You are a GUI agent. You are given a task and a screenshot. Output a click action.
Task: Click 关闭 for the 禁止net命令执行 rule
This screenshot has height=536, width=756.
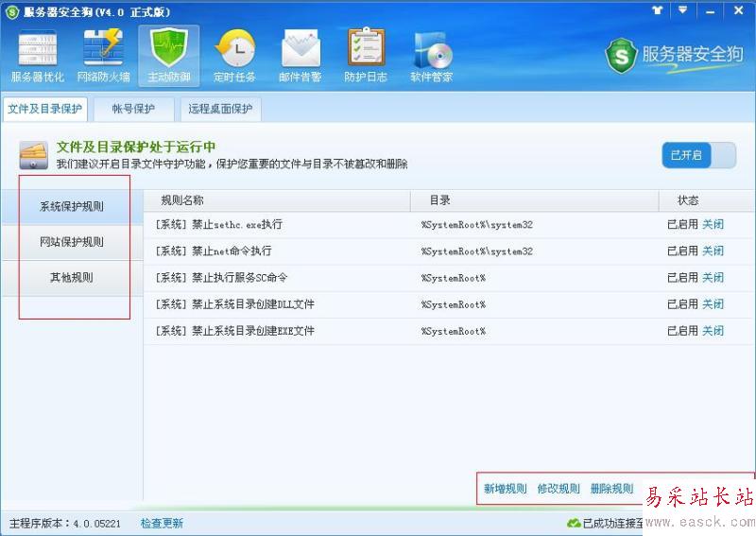pos(713,251)
